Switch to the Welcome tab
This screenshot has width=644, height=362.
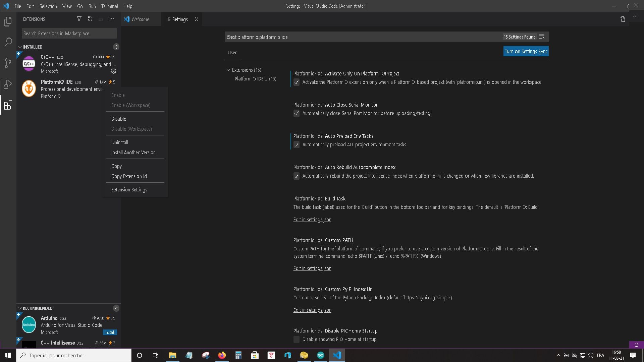tap(140, 19)
